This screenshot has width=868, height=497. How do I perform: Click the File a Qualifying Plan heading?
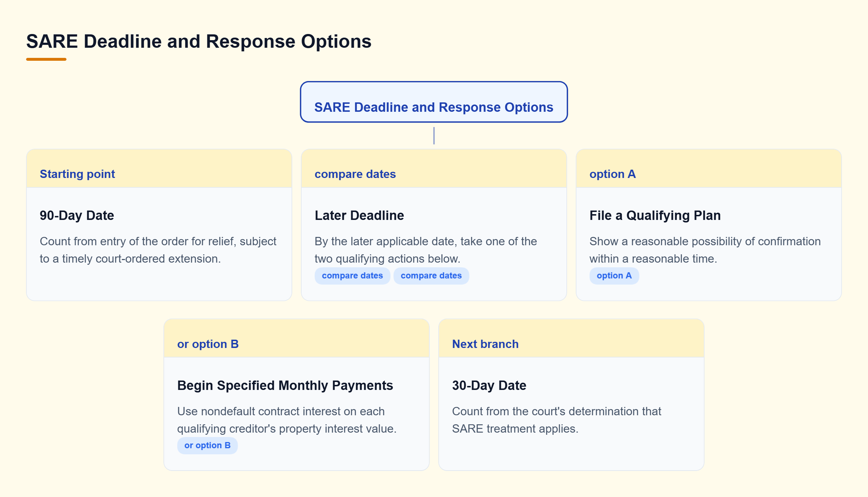coord(655,215)
